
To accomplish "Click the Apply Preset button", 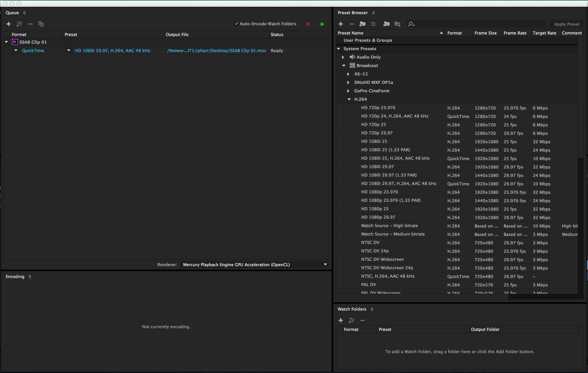I will pyautogui.click(x=566, y=24).
